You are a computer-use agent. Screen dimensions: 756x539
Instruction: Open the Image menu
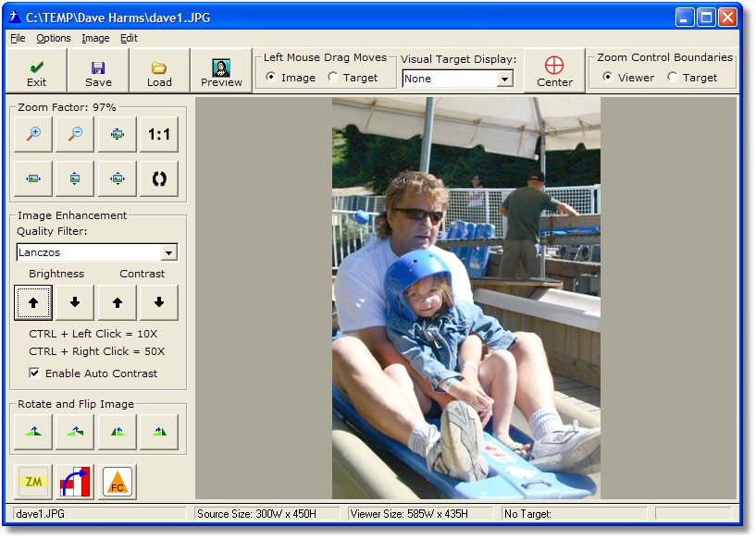tap(95, 38)
